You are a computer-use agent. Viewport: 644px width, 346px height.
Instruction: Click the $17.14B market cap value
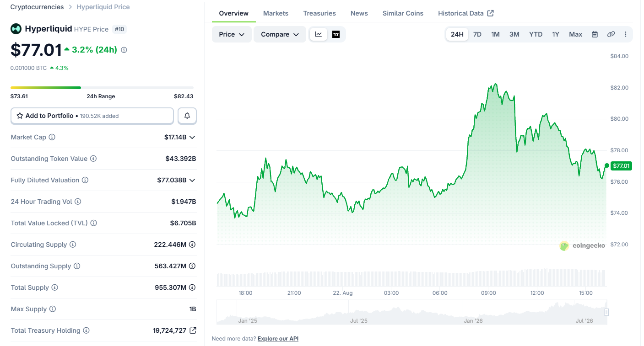coord(175,137)
